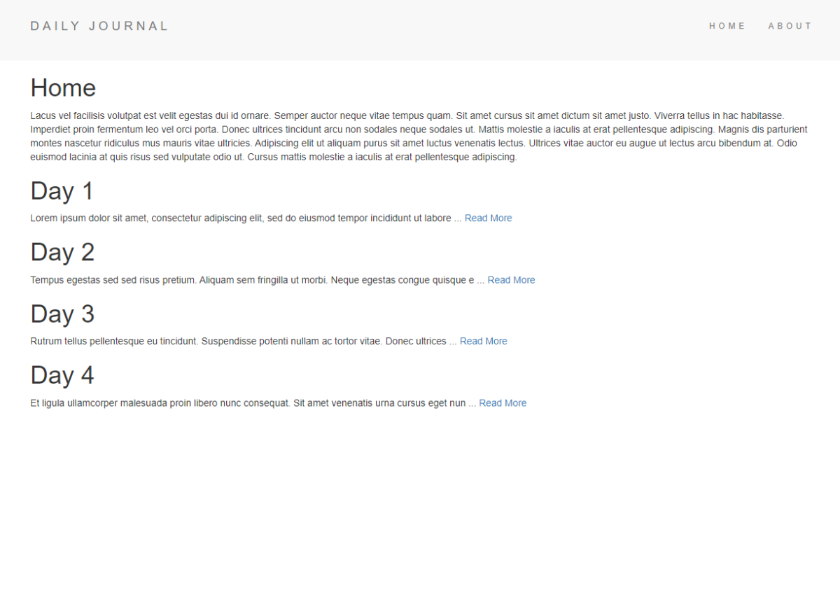The image size is (840, 616).
Task: Click the Day 3 post title
Action: coord(62,314)
